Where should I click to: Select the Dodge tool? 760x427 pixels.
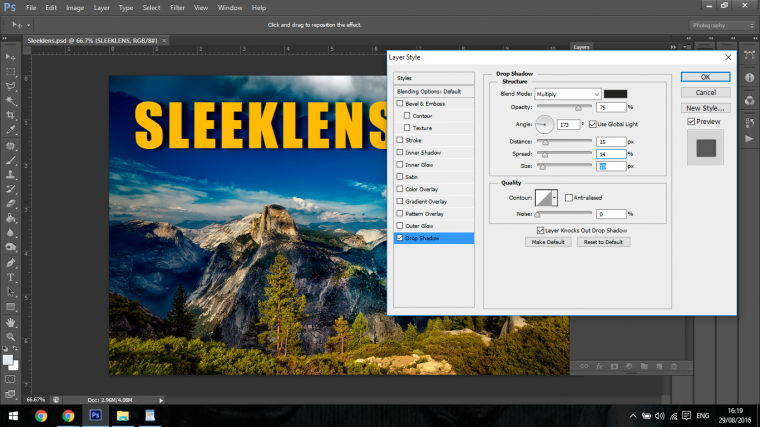[x=10, y=247]
